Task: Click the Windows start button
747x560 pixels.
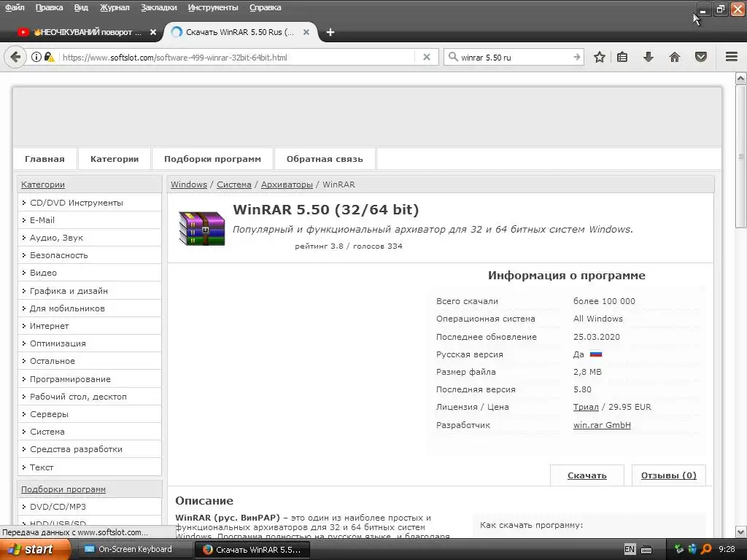Action: click(x=35, y=549)
